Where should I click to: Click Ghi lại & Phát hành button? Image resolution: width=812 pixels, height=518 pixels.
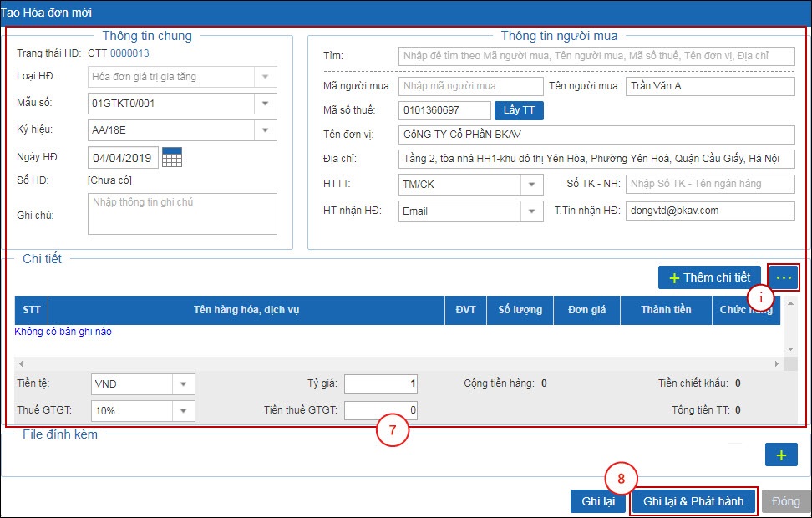[x=693, y=501]
